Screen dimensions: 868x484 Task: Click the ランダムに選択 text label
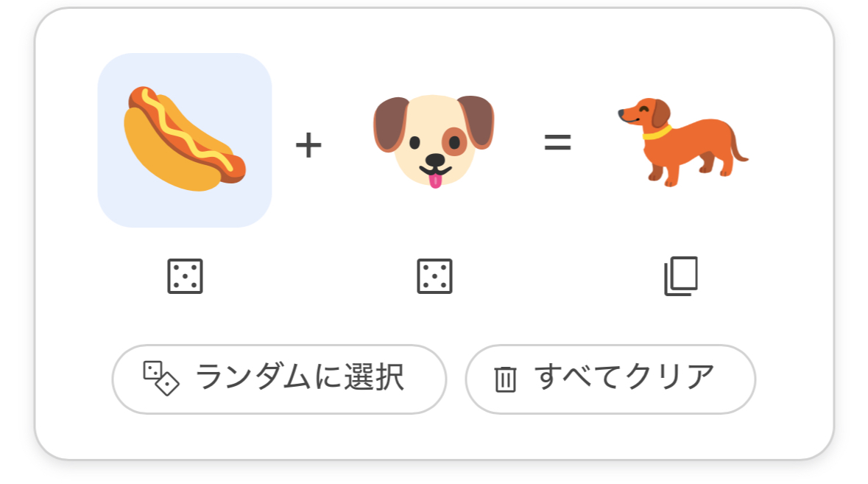[300, 378]
